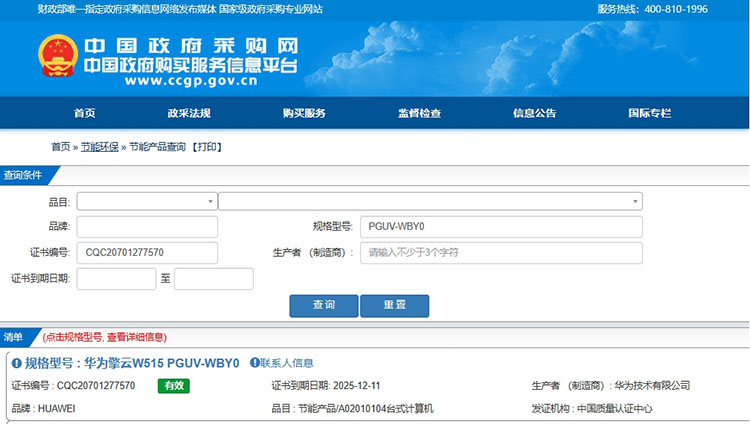Click the 证书到期日期 start date field

[x=116, y=279]
